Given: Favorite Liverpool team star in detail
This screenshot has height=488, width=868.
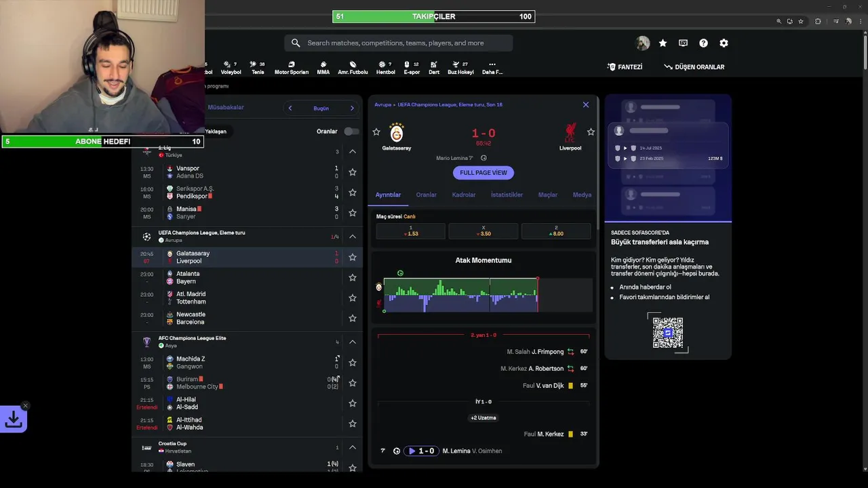Looking at the screenshot, I should [x=591, y=132].
